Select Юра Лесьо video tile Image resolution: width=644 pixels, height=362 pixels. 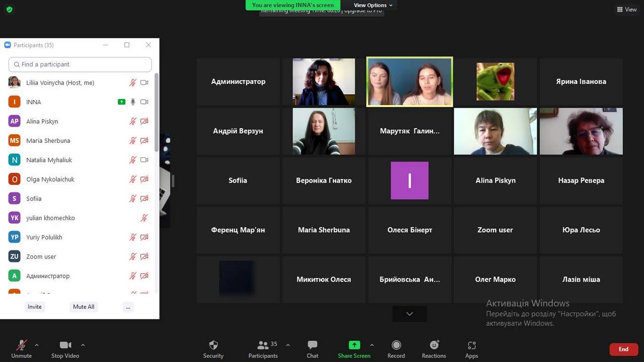[x=581, y=230]
